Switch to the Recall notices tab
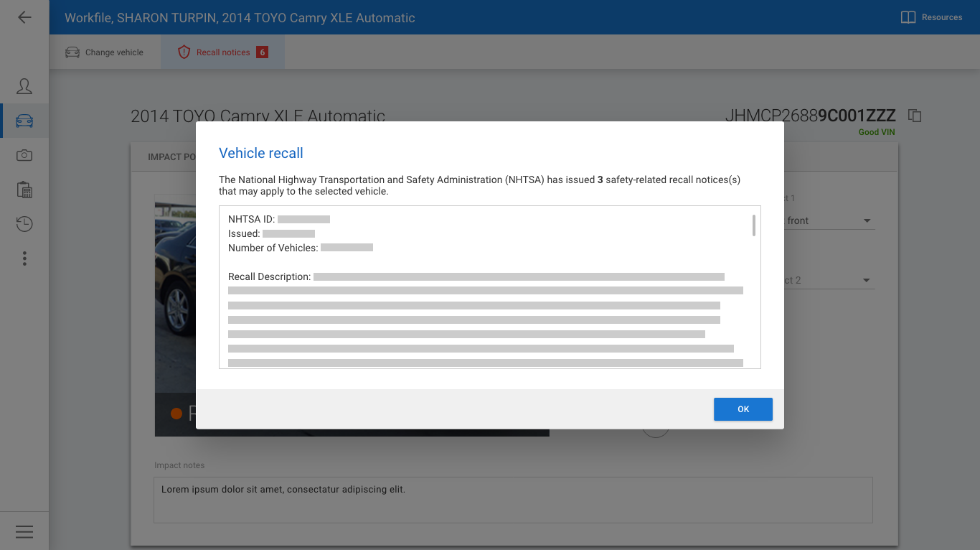Image resolution: width=980 pixels, height=550 pixels. [223, 52]
